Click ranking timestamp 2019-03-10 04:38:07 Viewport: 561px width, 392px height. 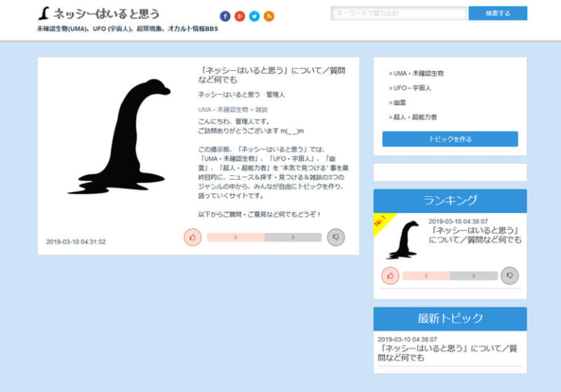coord(458,221)
